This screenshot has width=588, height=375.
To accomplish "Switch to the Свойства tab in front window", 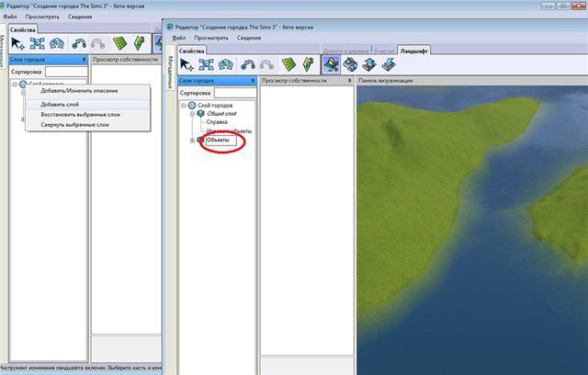I will tap(192, 51).
